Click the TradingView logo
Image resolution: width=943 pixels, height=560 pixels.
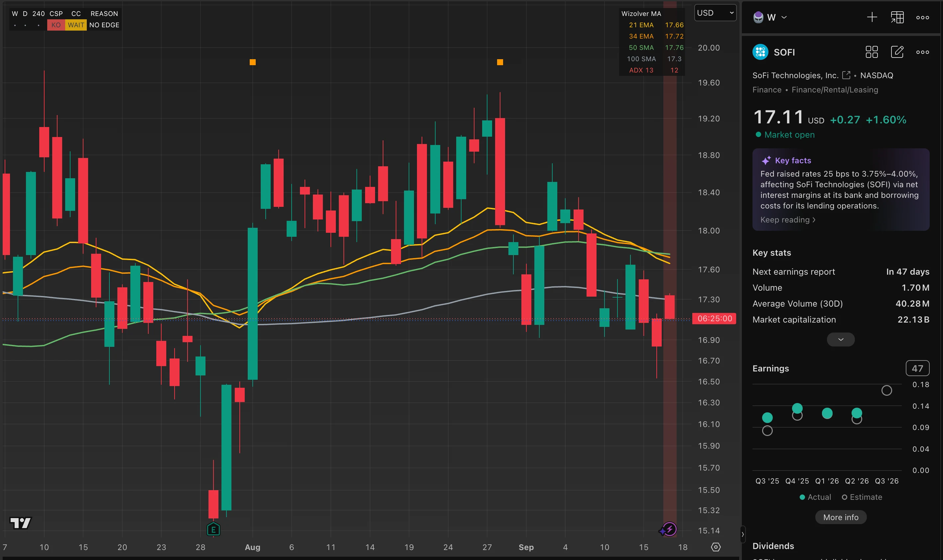(20, 523)
